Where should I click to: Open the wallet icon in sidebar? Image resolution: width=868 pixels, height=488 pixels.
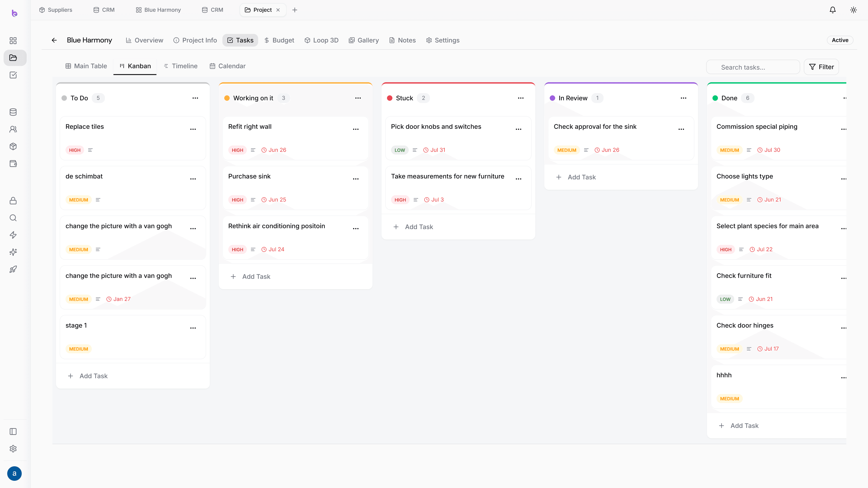(13, 164)
